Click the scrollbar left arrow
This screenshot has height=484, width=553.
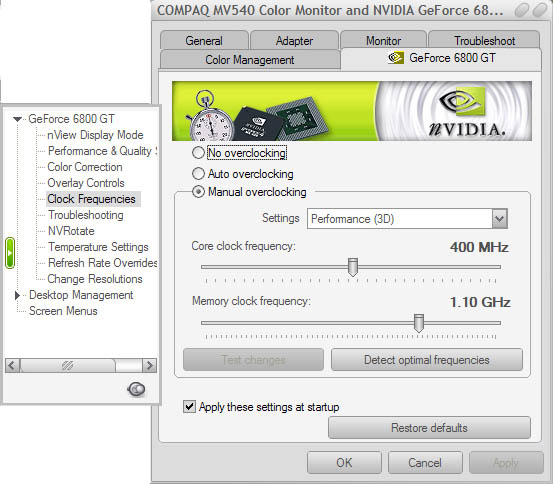click(x=12, y=365)
